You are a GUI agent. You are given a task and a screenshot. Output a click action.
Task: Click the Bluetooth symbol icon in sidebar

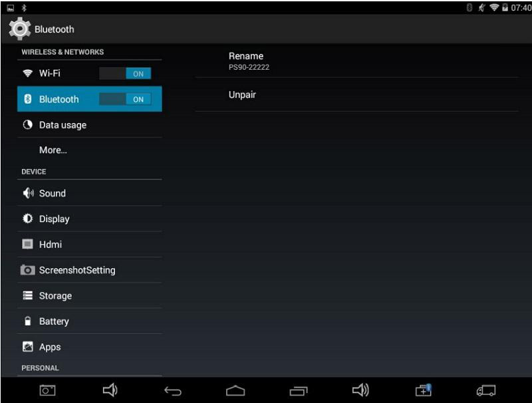28,99
